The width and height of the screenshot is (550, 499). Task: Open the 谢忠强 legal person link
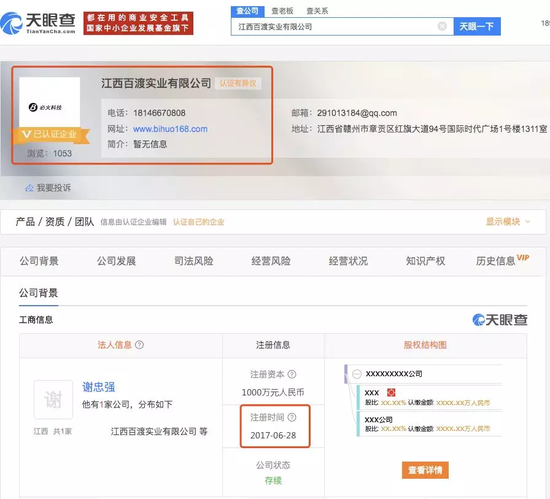[99, 387]
